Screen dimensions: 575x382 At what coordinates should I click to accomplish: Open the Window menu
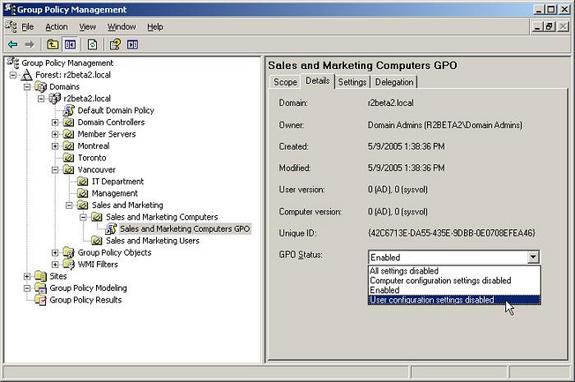pos(121,27)
